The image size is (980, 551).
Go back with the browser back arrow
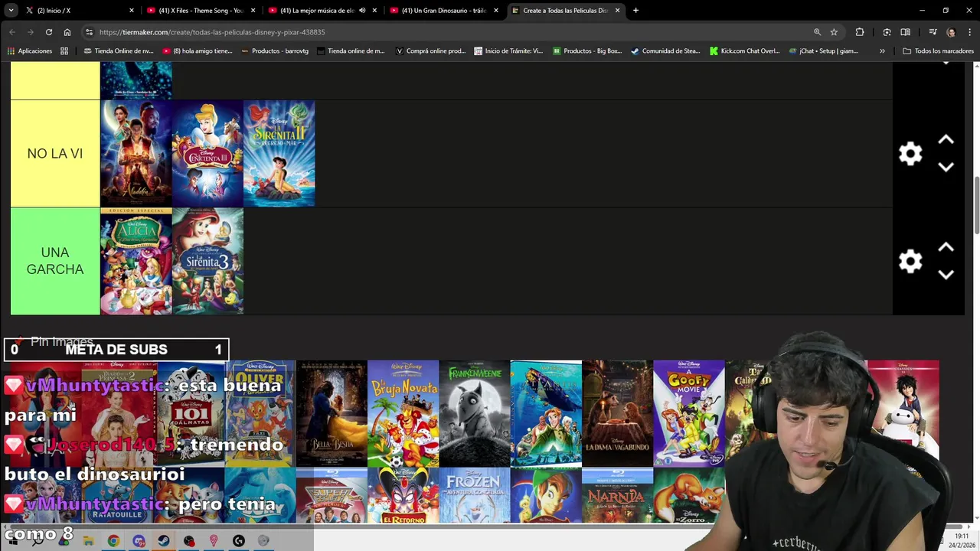coord(12,32)
